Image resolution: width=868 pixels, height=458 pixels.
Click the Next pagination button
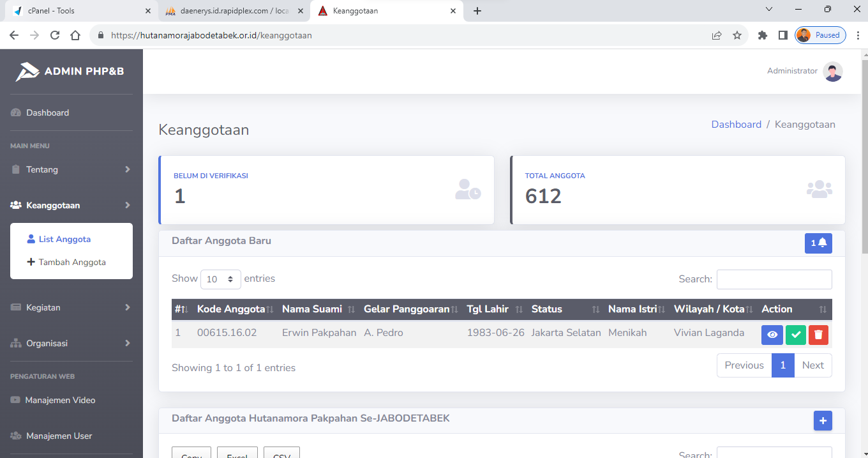pos(812,365)
